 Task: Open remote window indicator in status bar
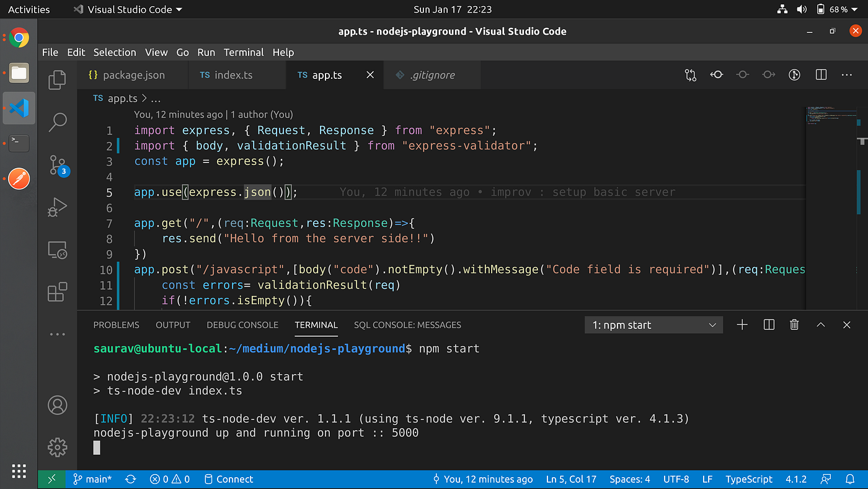click(51, 479)
